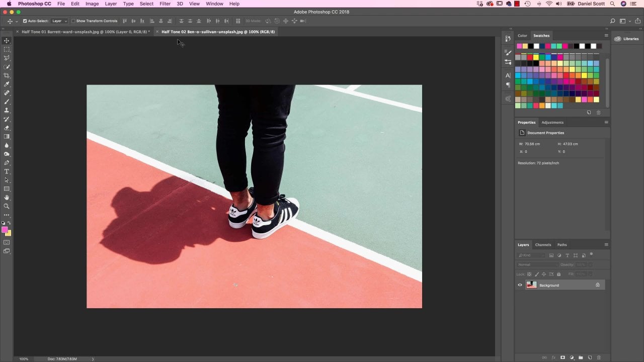Select the Horizontal Type tool
This screenshot has height=362, width=644.
click(7, 171)
